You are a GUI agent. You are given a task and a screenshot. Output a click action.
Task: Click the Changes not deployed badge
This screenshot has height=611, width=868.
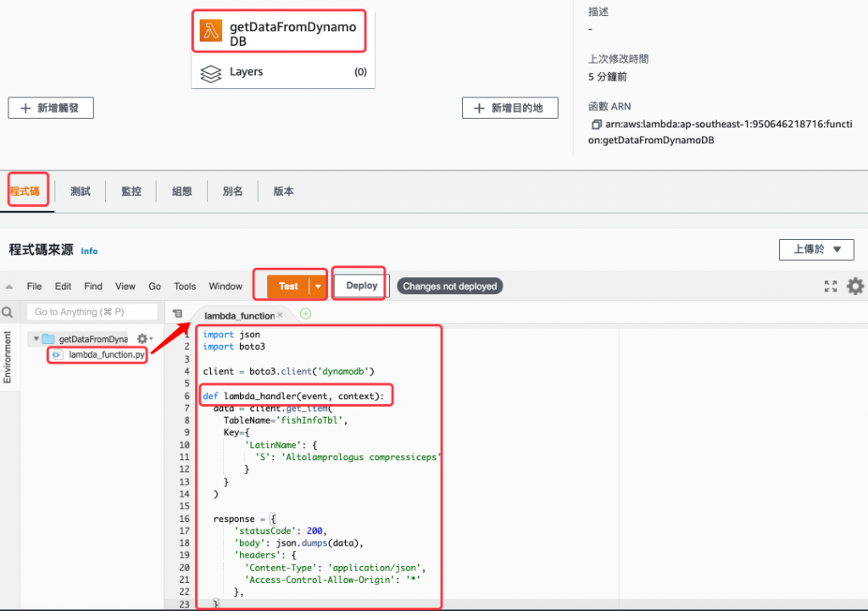pyautogui.click(x=449, y=286)
